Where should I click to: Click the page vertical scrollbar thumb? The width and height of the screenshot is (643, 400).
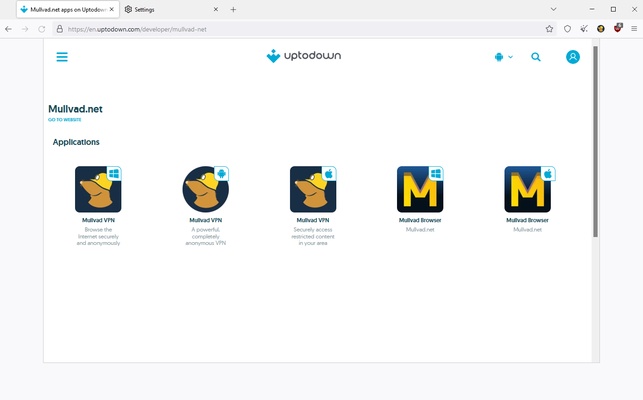[595, 142]
